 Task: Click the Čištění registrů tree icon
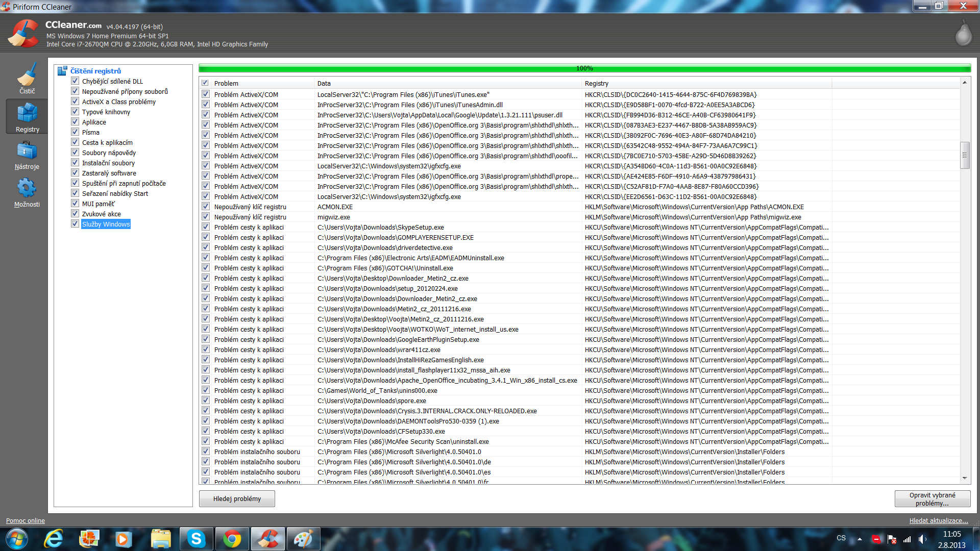tap(62, 71)
